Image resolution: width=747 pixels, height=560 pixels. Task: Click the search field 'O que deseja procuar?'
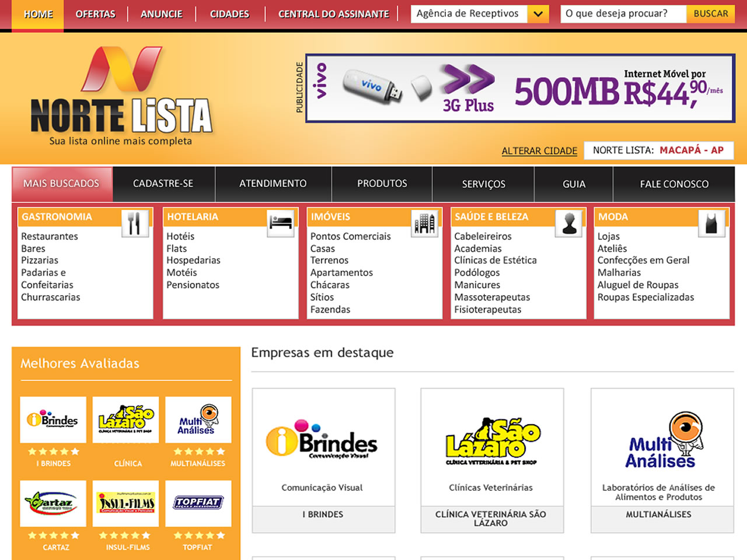pos(623,13)
